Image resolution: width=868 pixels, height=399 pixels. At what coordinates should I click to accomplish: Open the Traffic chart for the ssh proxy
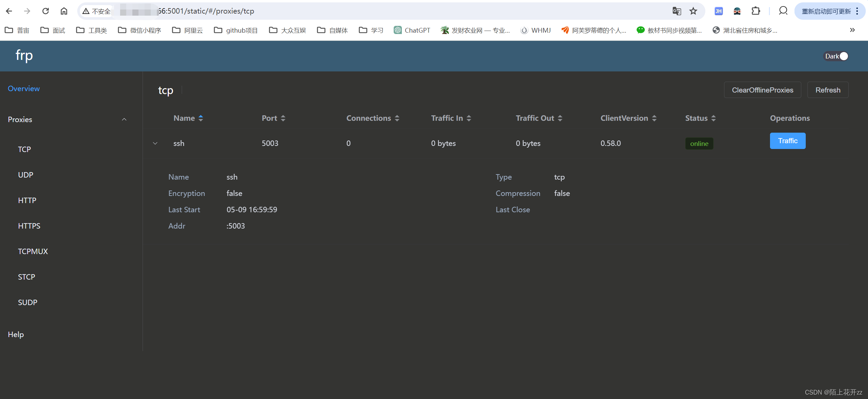click(x=787, y=141)
